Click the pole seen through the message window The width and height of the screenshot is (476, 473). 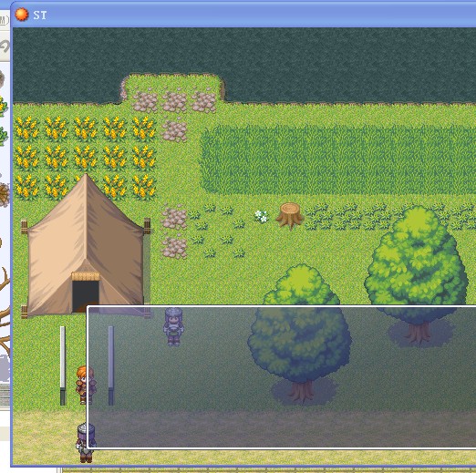(111, 365)
